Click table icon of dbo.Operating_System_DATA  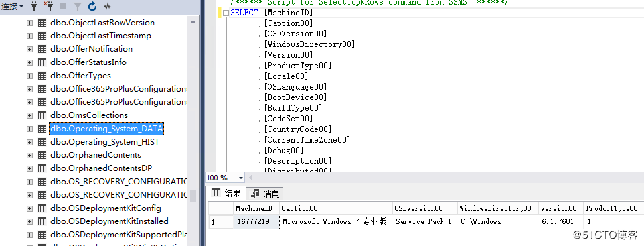42,129
